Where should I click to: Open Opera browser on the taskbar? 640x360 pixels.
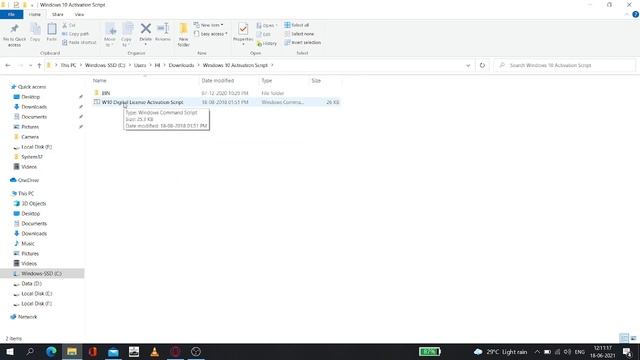pos(176,351)
